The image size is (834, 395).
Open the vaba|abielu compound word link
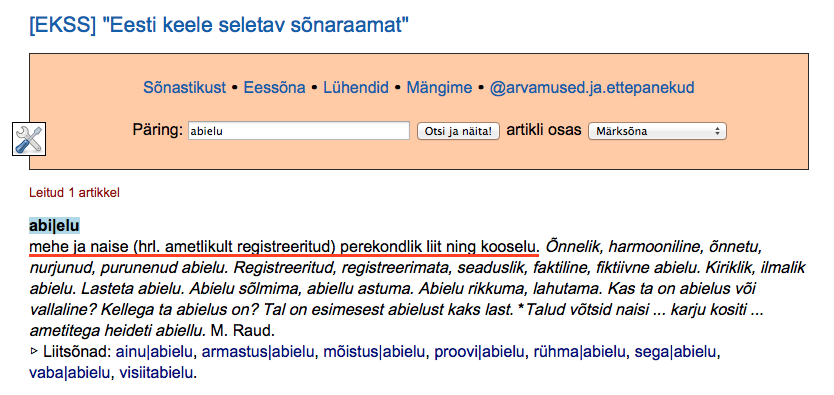click(71, 373)
